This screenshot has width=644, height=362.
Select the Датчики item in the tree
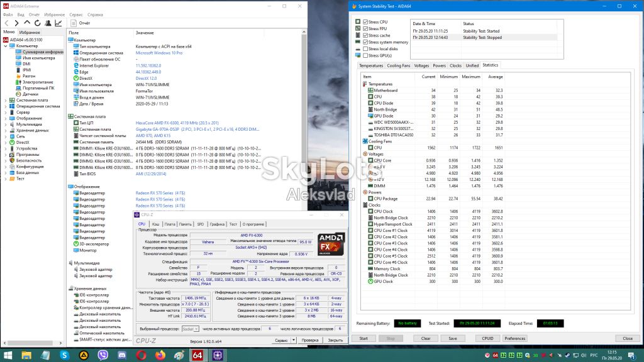(30, 94)
